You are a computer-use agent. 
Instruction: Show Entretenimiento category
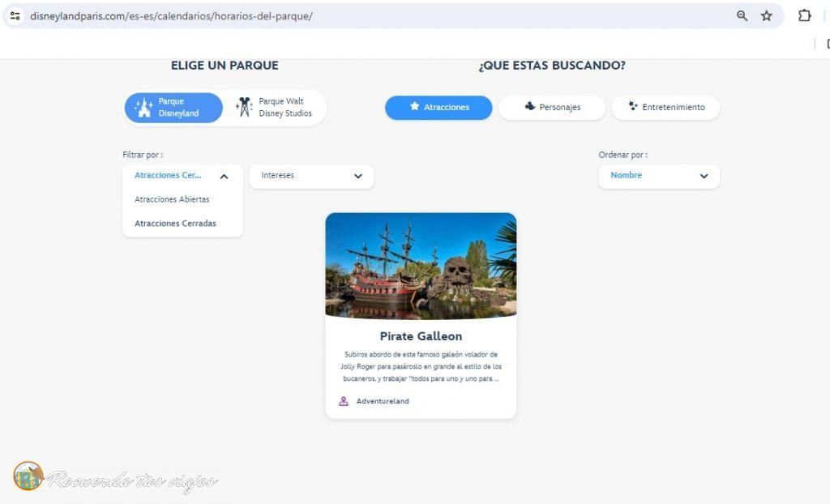(665, 108)
